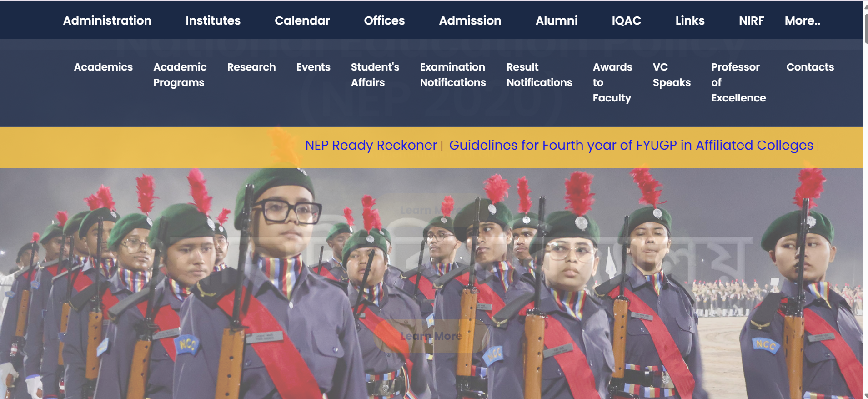Open Examination Notifications
Viewport: 868px width, 399px height.
453,75
